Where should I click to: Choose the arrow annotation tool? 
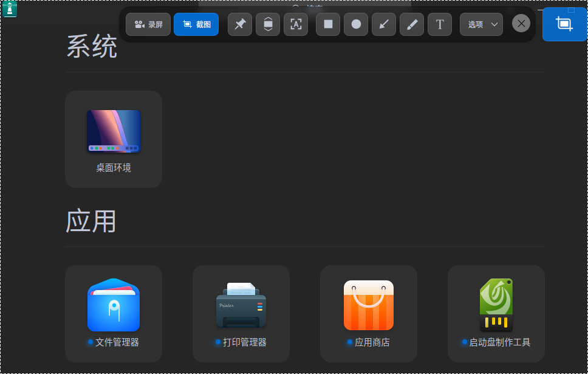(384, 24)
